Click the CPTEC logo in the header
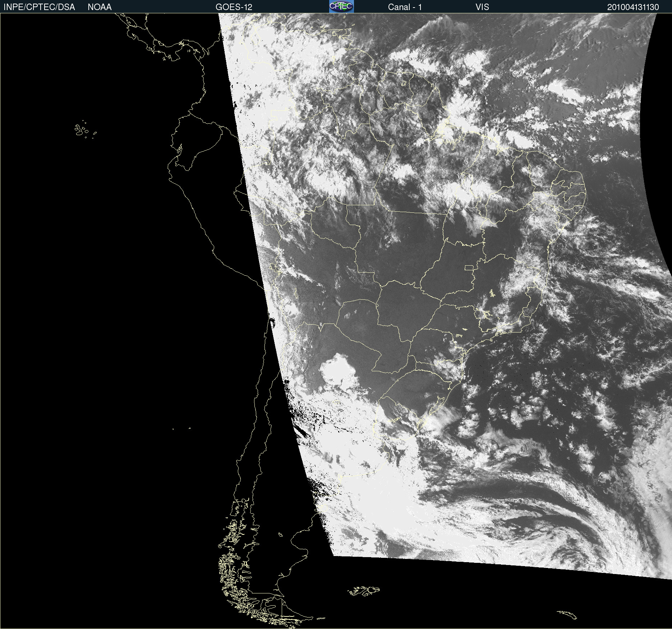 [x=341, y=6]
